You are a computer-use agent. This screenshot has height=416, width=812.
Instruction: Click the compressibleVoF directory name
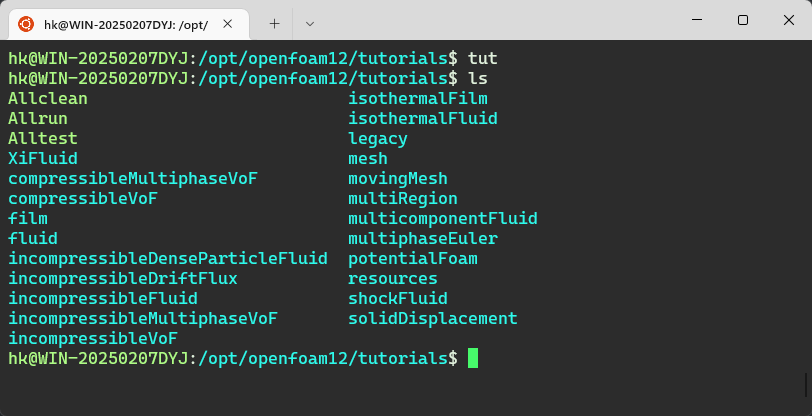[x=83, y=198]
